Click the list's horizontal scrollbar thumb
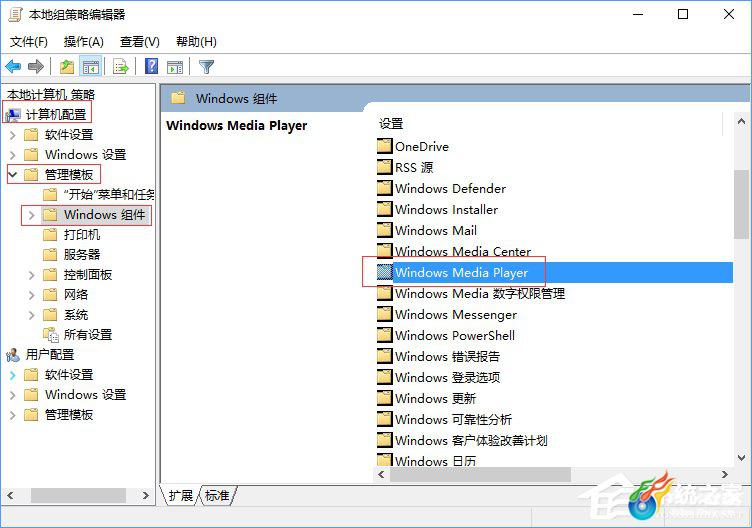The height and width of the screenshot is (528, 752). pos(480,475)
